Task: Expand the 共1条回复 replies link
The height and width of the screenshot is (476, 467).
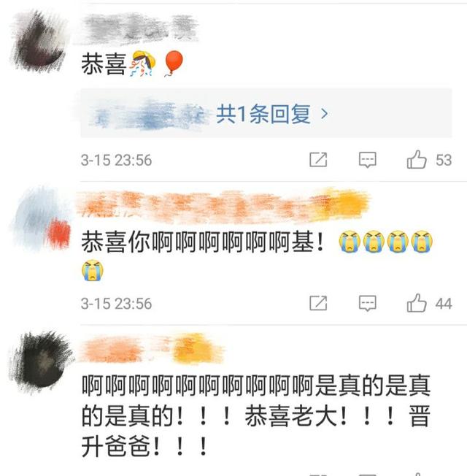Action: point(263,114)
